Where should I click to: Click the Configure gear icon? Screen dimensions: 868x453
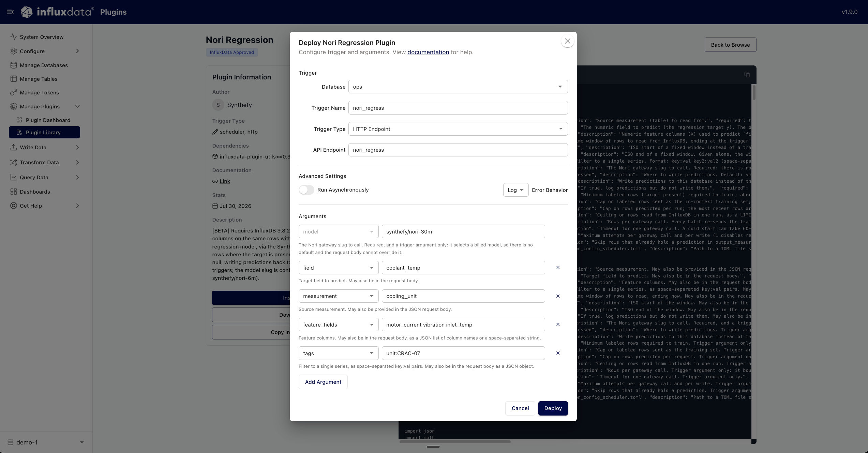tap(14, 51)
